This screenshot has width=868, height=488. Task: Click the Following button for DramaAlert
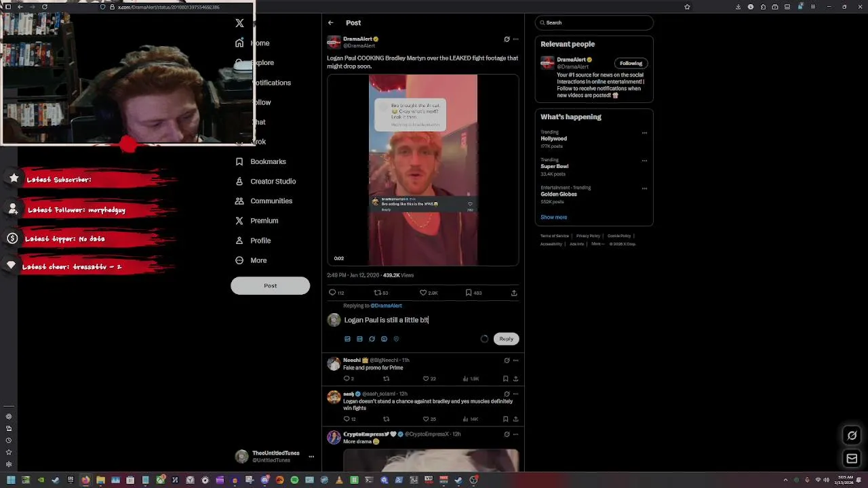(631, 63)
